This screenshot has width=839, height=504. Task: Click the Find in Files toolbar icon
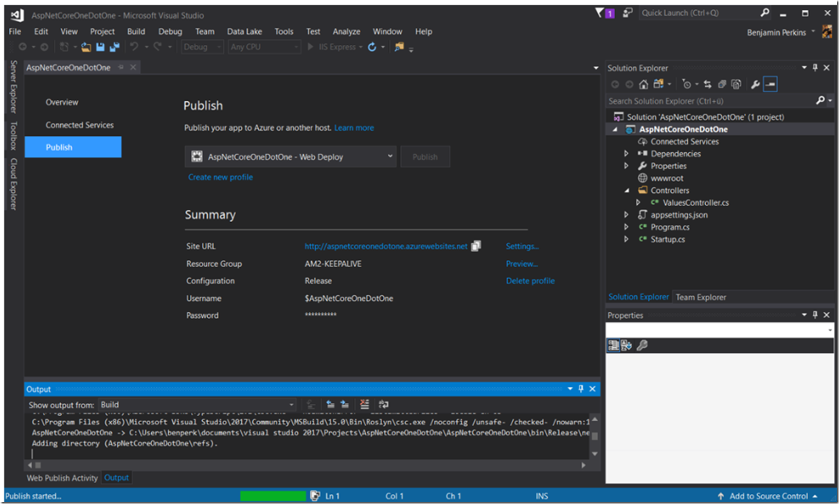pyautogui.click(x=399, y=47)
